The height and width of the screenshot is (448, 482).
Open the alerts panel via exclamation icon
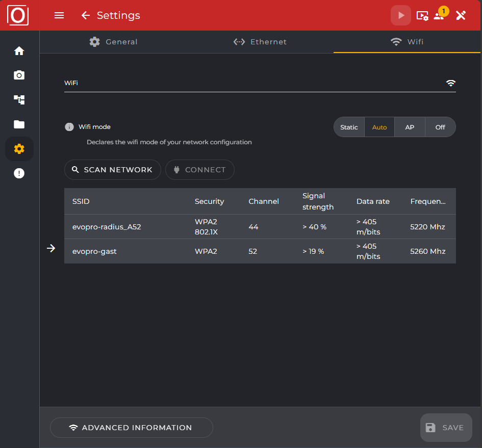pyautogui.click(x=19, y=173)
